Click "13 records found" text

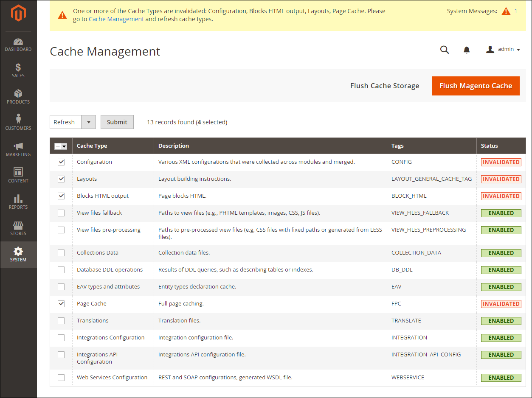coord(170,122)
